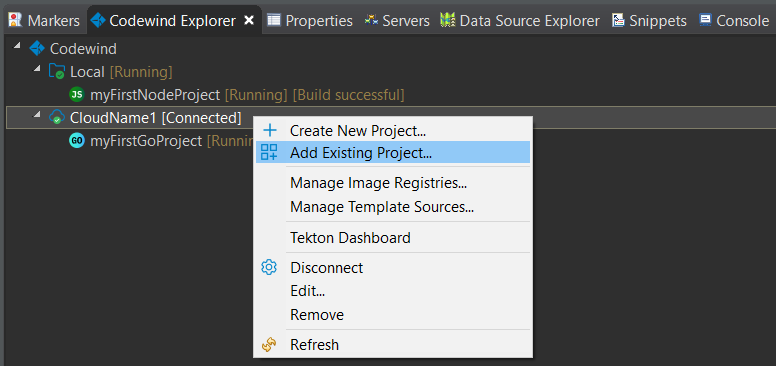Choose Create New Project... from context menu

coord(393,131)
